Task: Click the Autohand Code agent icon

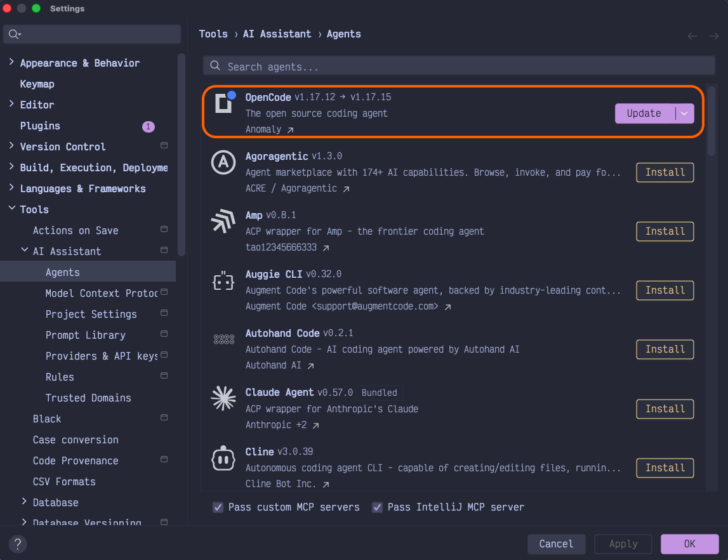Action: 224,340
